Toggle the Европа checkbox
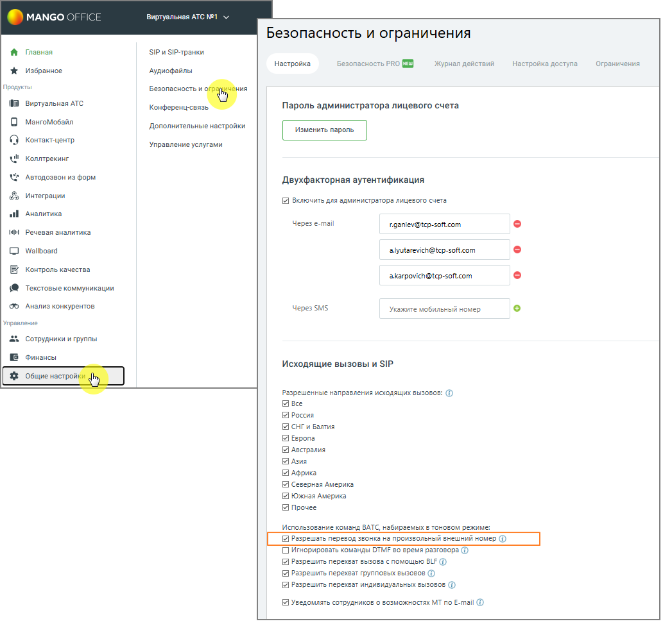This screenshot has height=635, width=672. coord(286,439)
